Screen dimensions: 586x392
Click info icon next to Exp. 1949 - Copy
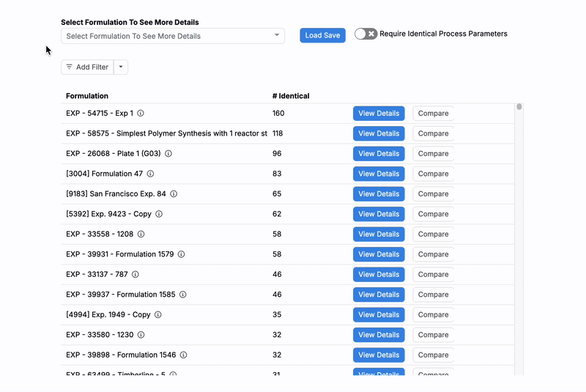(157, 315)
